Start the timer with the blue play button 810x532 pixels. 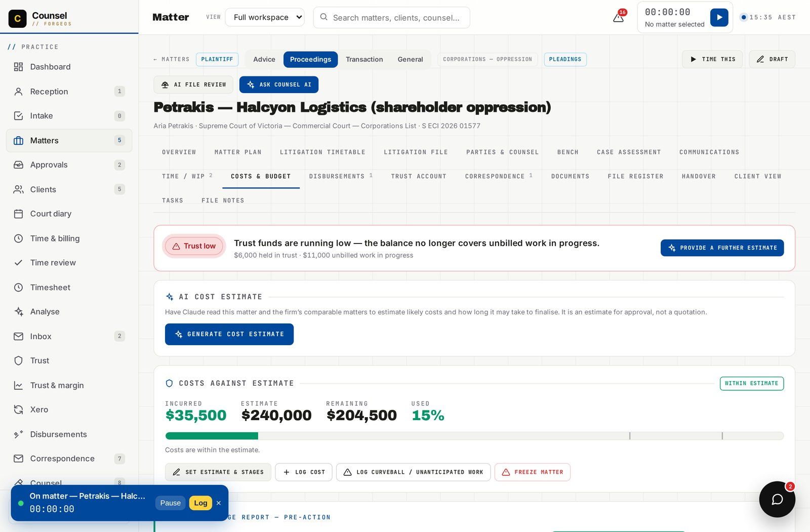point(719,17)
